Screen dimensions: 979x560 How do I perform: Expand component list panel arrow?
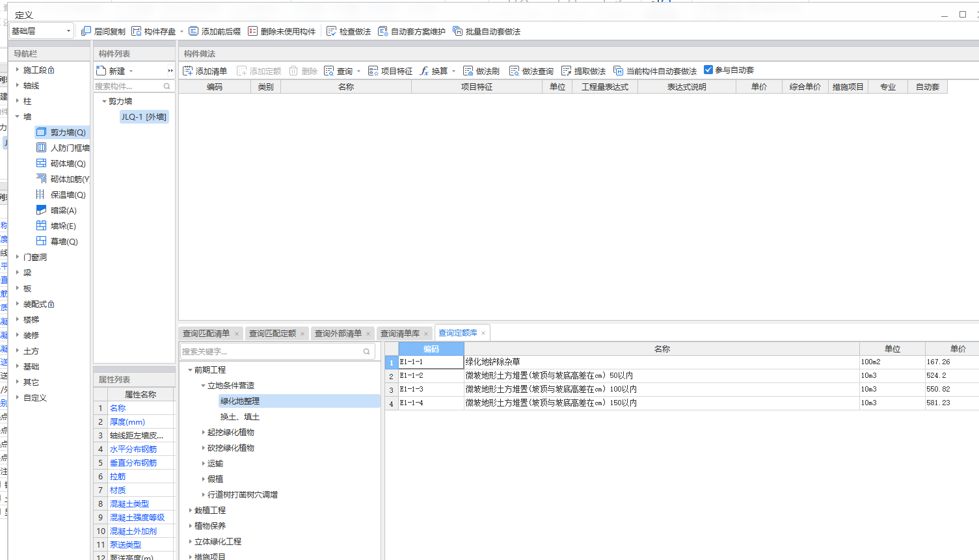170,70
